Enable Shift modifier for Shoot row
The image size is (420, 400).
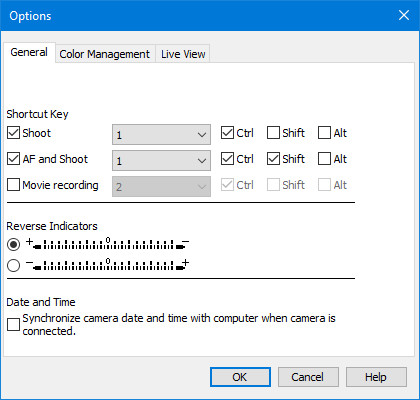273,133
